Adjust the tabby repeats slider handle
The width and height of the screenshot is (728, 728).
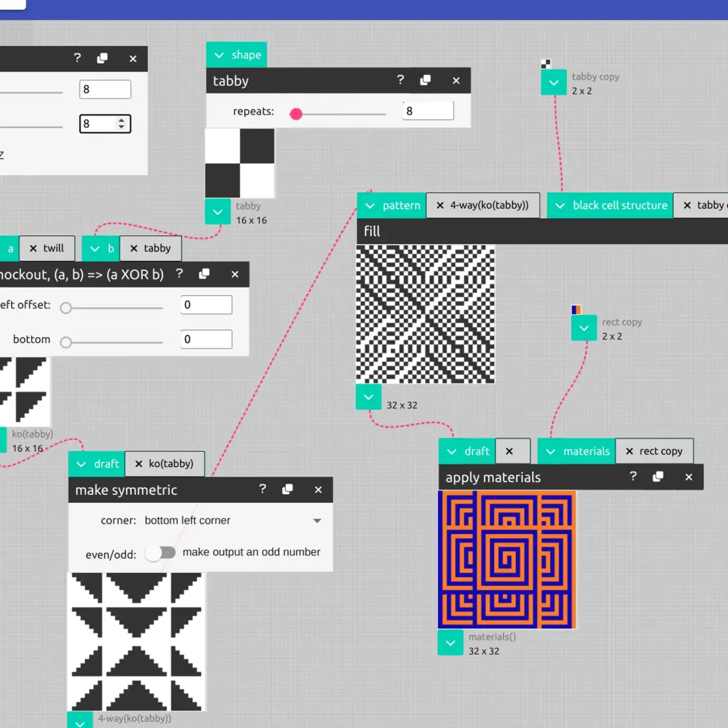[x=296, y=114]
